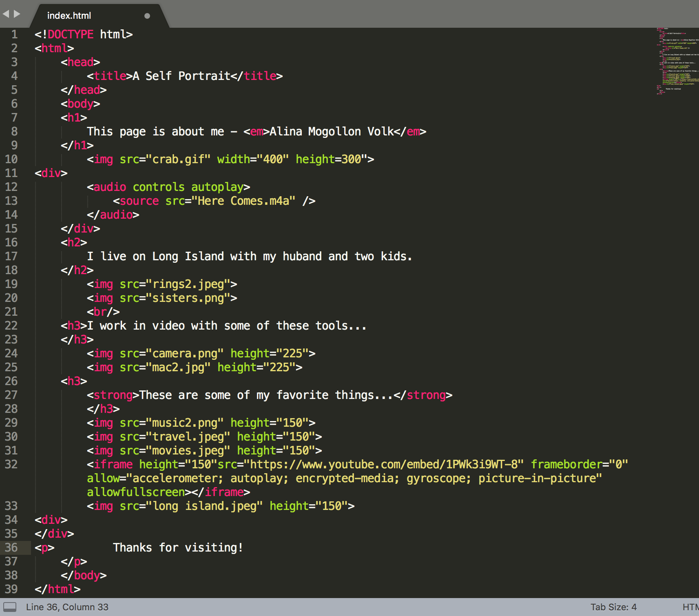Screen dimensions: 699x616
Task: Click line number 32 in the gutter
Action: click(x=11, y=464)
